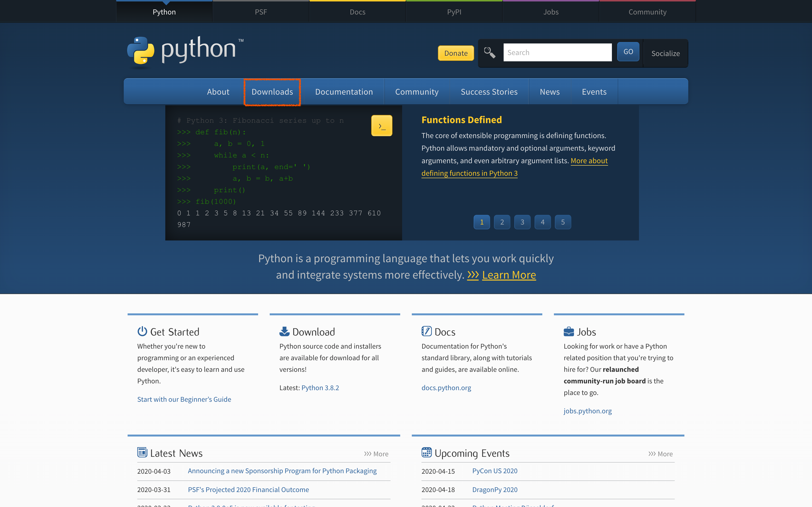Click the Docs notebook icon
Viewport: 812px width, 507px height.
427,331
